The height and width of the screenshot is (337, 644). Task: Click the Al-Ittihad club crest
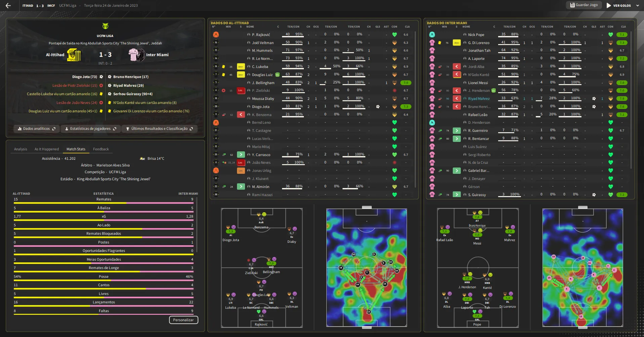(74, 55)
